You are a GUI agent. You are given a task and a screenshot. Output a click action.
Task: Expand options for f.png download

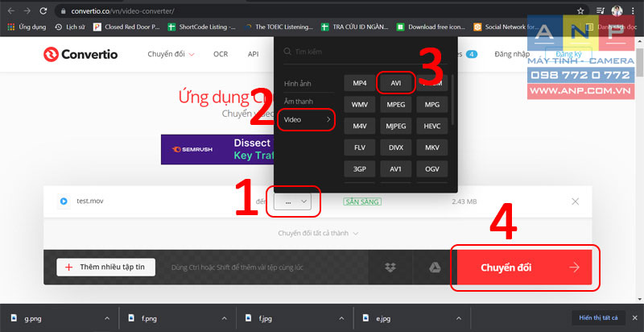pyautogui.click(x=225, y=318)
